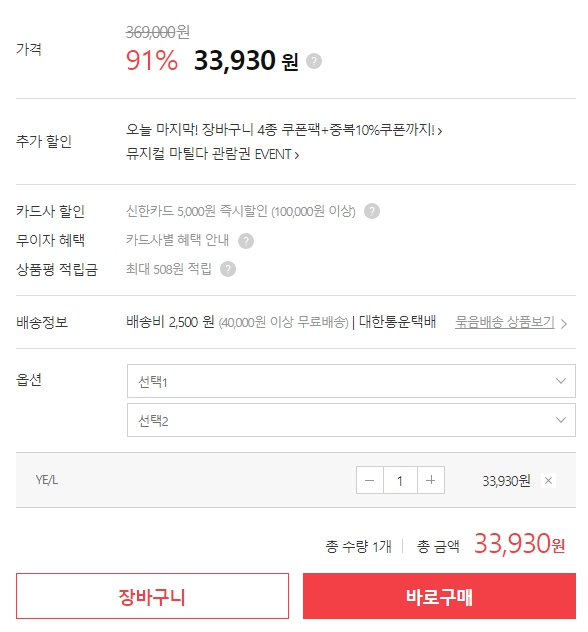Open the 뮤지컬 마틸다 관람권 EVENT link
The height and width of the screenshot is (632, 588).
click(212, 154)
